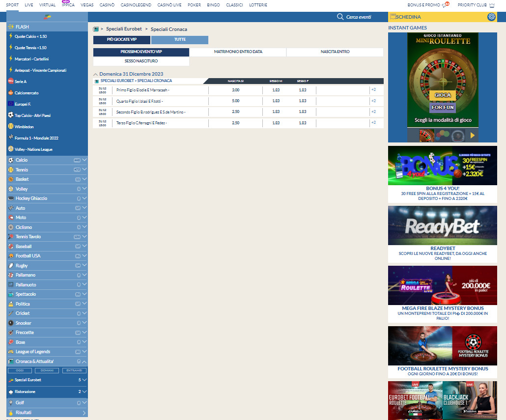
Task: Click the breadcrumb home icon
Action: point(96,29)
